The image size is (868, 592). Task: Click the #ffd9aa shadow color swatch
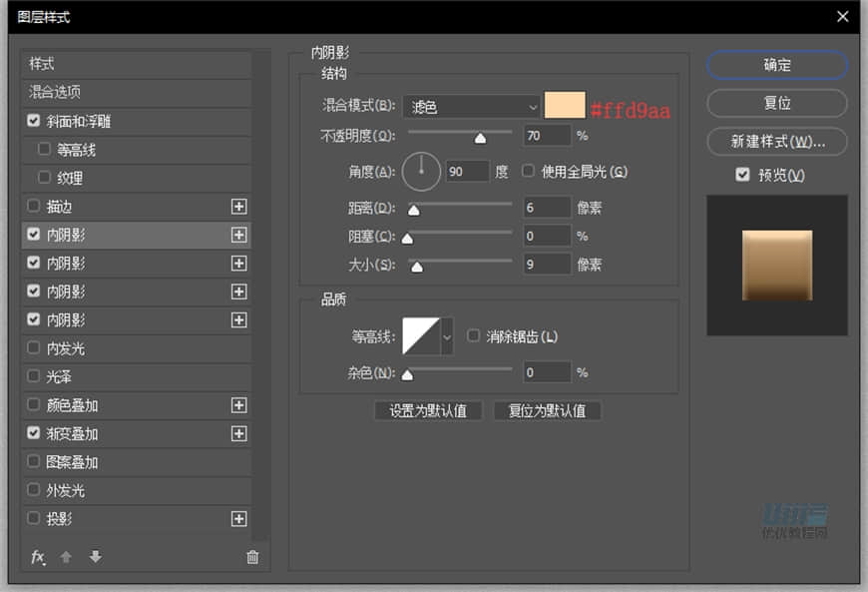(x=563, y=105)
